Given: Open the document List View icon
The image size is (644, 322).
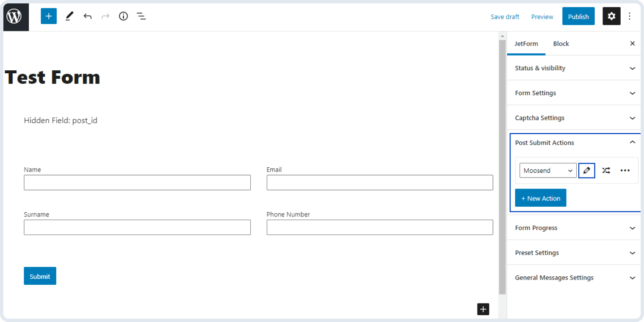Looking at the screenshot, I should coord(141,16).
